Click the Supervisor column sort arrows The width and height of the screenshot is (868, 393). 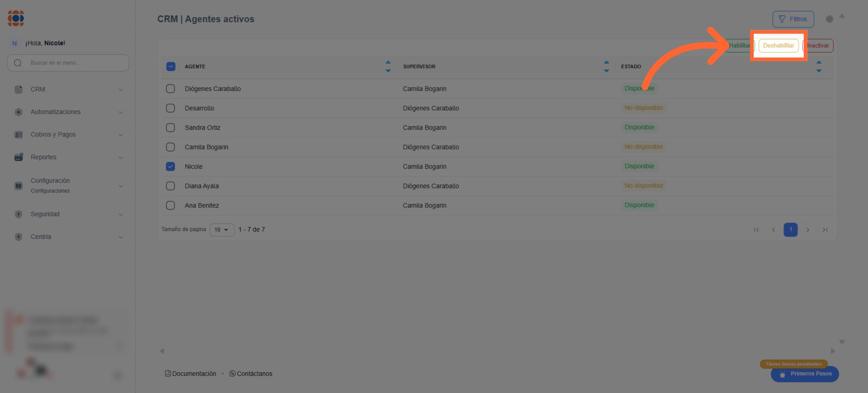click(606, 66)
